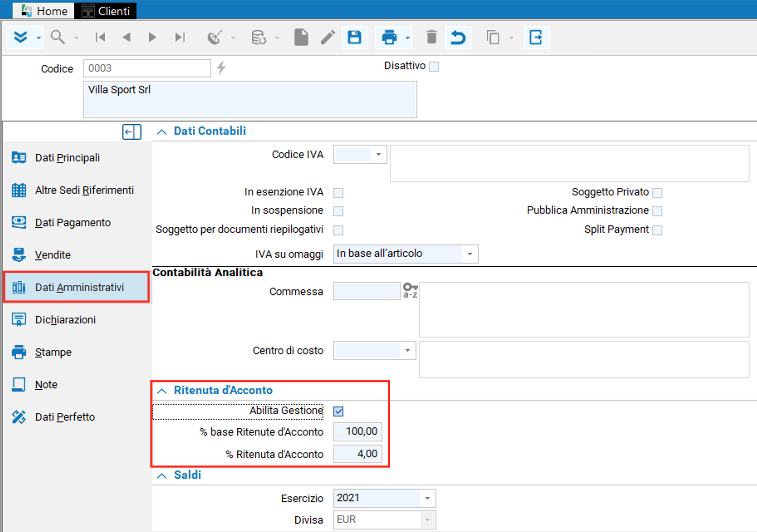Open the Note section

[77, 384]
